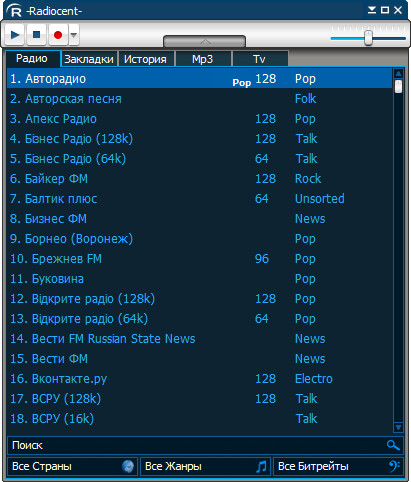
Task: Select station 5. Бізнес Радіо (64k)
Action: 199,159
